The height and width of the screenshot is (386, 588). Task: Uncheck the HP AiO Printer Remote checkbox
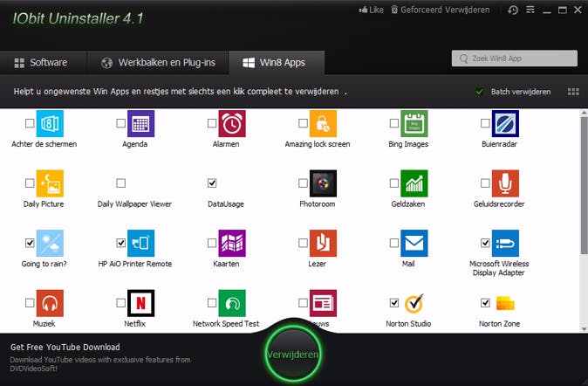pos(120,243)
